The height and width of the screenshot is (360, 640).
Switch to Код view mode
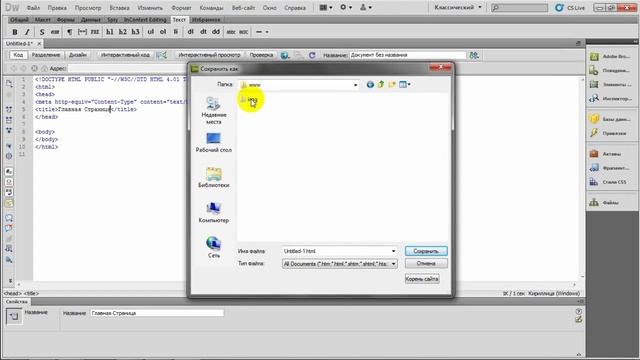(18, 55)
